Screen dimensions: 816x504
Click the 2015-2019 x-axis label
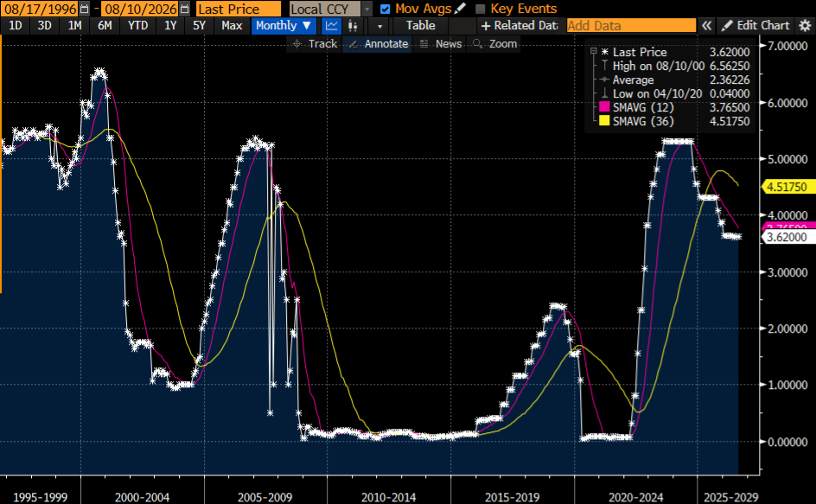512,497
